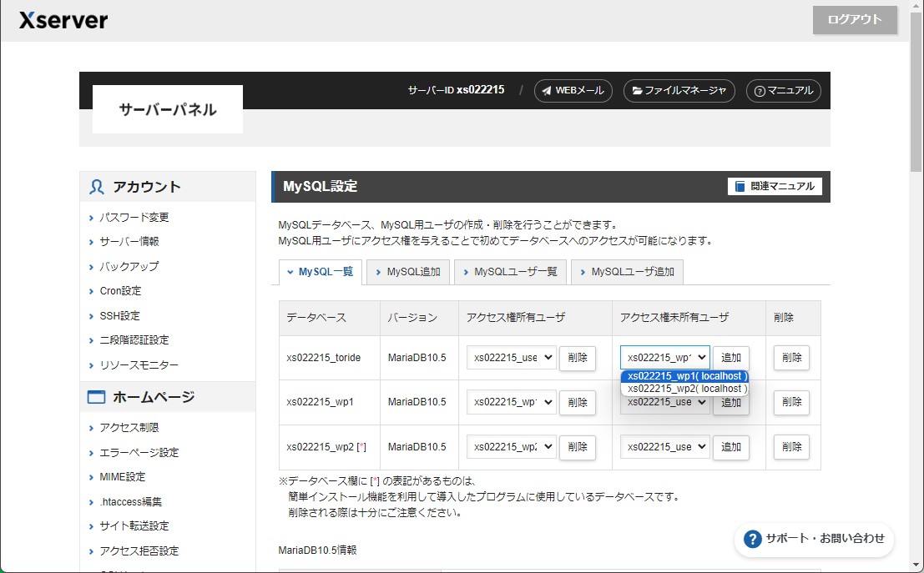Open Cron設定 in the sidebar

(x=120, y=291)
